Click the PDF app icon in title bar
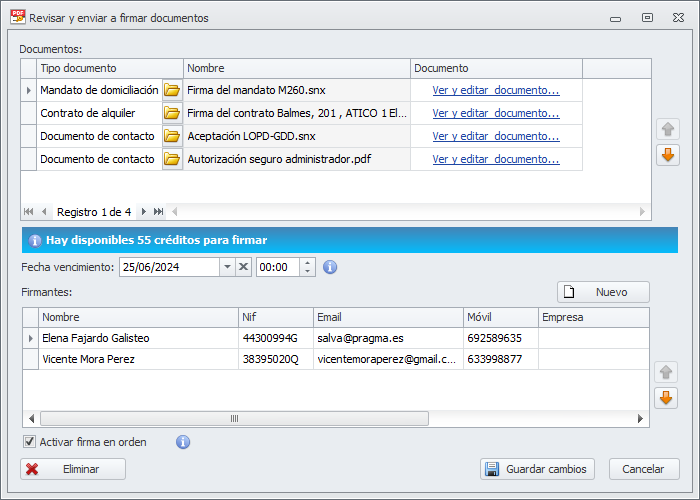This screenshot has height=500, width=700. (18, 17)
